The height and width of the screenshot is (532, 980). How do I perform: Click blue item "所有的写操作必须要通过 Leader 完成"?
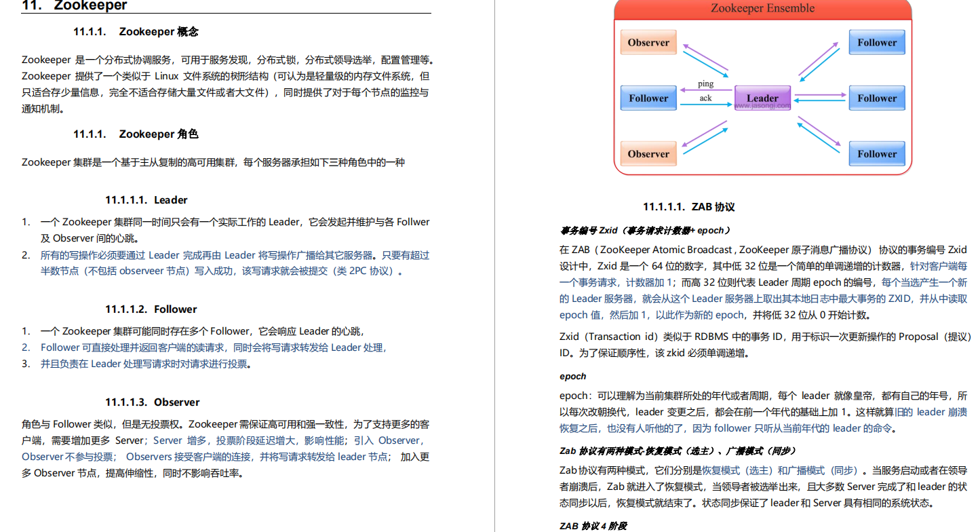[x=235, y=255]
